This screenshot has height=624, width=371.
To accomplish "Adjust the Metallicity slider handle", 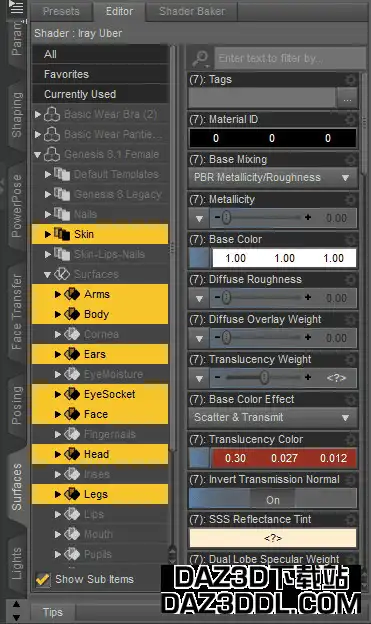I will click(226, 218).
